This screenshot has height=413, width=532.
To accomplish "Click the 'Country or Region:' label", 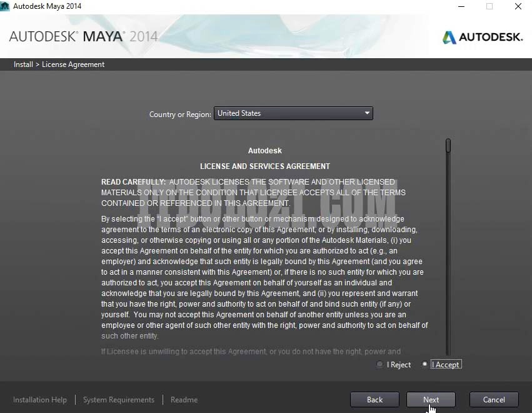I will pyautogui.click(x=180, y=115).
